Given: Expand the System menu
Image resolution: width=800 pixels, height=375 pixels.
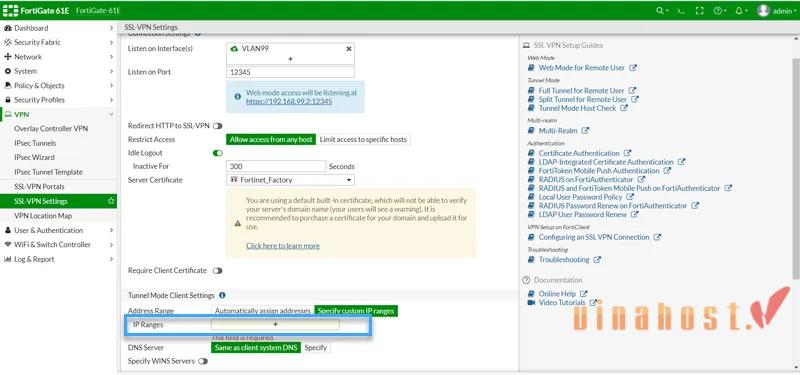Looking at the screenshot, I should tap(59, 71).
